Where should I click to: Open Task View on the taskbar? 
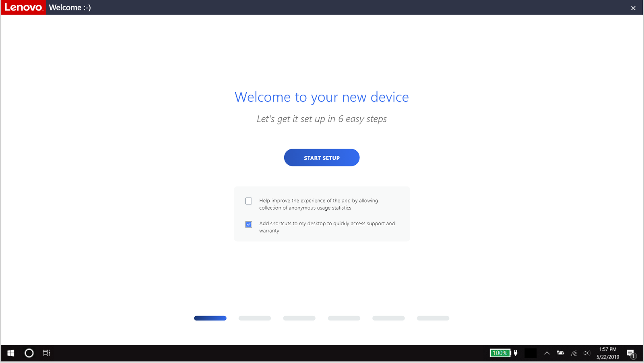coord(47,353)
